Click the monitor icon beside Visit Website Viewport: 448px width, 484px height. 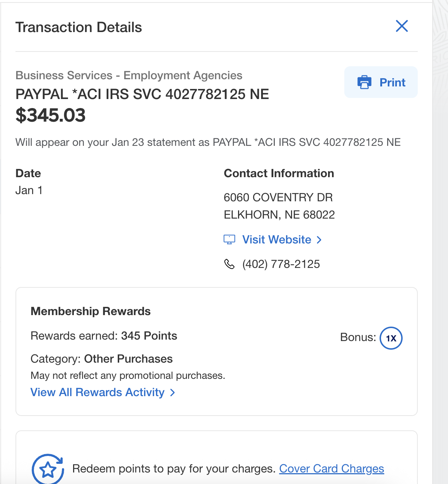click(x=229, y=239)
